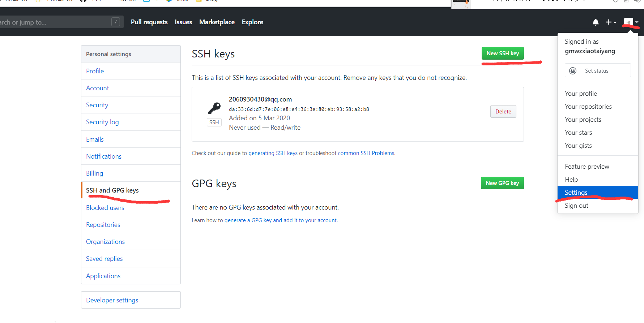Click the SSH key fingerprint text

tap(299, 109)
